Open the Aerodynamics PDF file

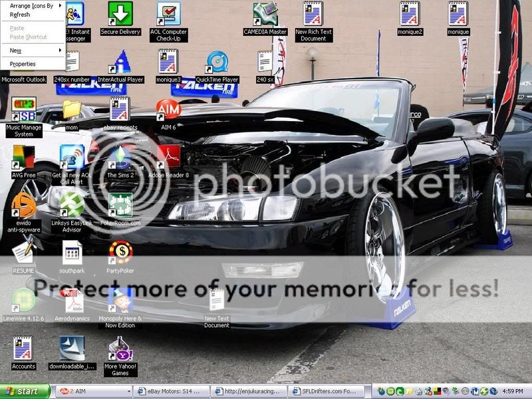72,301
